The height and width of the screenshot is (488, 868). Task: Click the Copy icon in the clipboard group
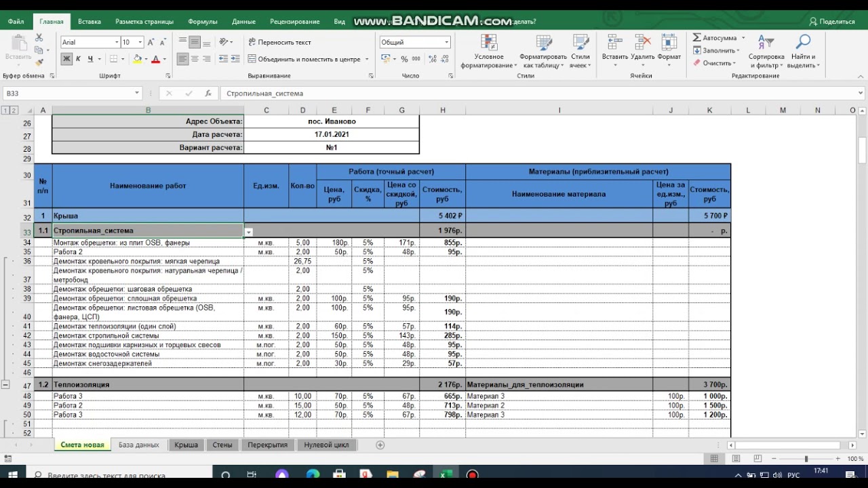point(39,50)
